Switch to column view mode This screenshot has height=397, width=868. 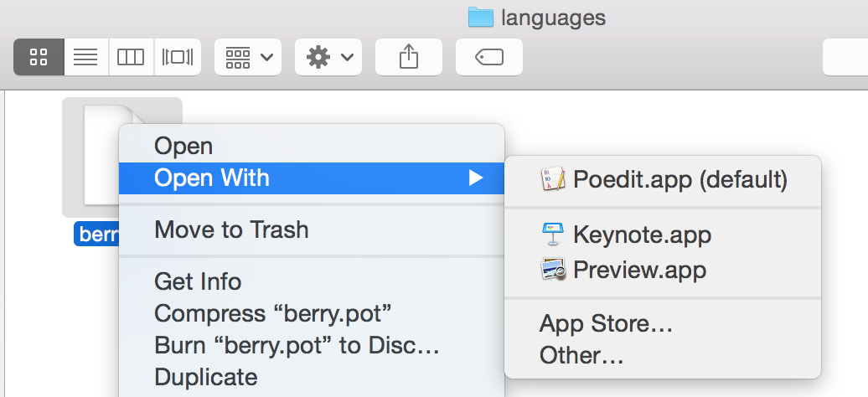pos(132,57)
